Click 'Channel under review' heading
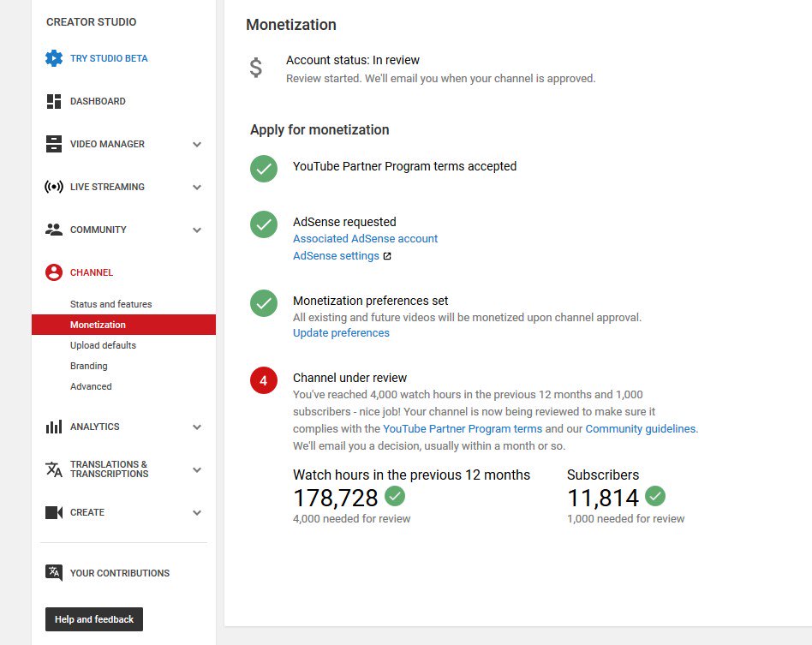Viewport: 812px width, 645px height. 350,378
